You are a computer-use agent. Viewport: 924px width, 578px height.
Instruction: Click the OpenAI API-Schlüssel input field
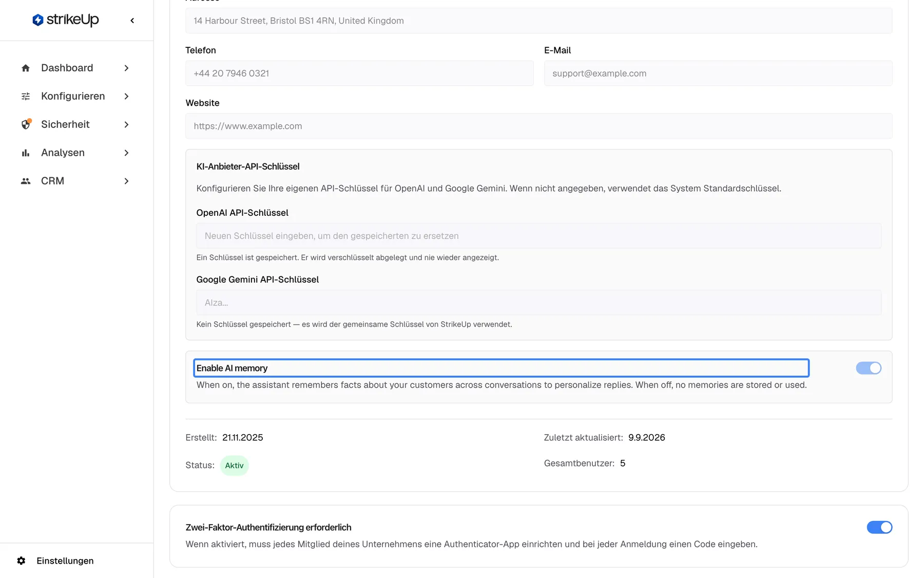pyautogui.click(x=538, y=236)
